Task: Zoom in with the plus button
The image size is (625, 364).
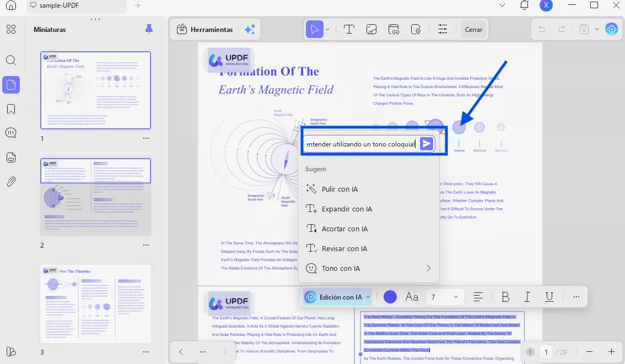Action: (x=611, y=352)
